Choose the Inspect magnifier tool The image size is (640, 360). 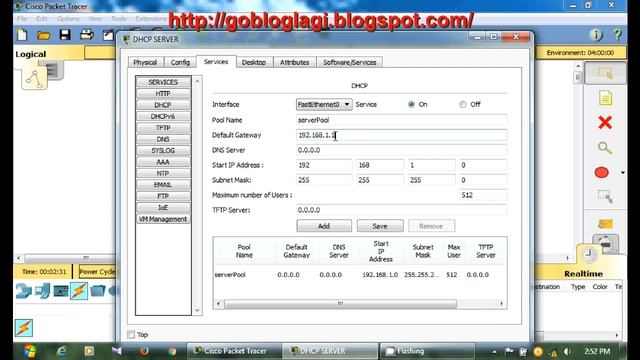pos(605,148)
